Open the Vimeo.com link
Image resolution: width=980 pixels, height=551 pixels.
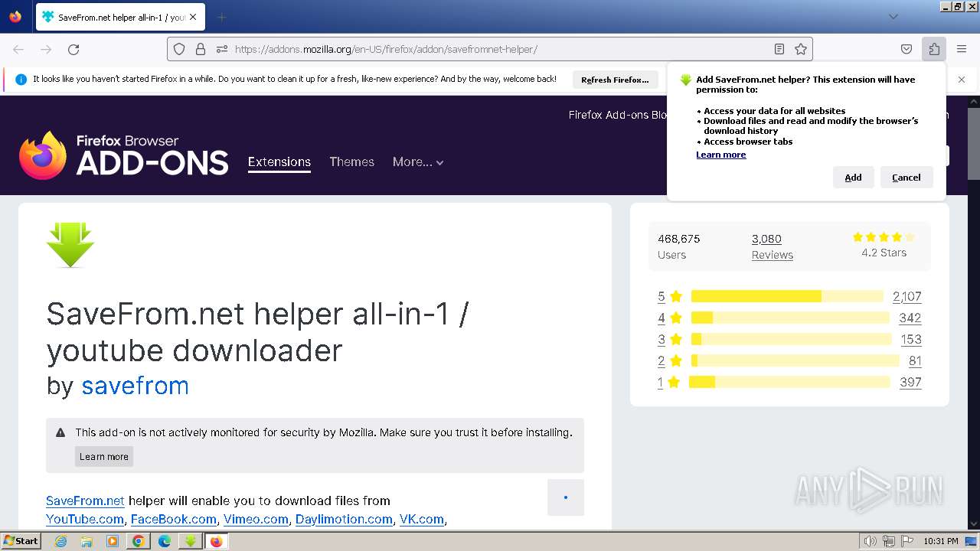pos(256,519)
